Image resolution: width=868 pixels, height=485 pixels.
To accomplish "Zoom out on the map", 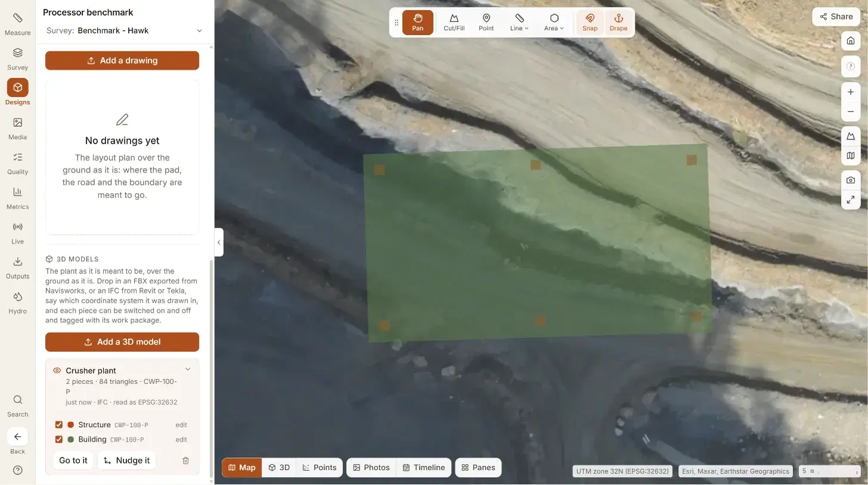I will [851, 111].
